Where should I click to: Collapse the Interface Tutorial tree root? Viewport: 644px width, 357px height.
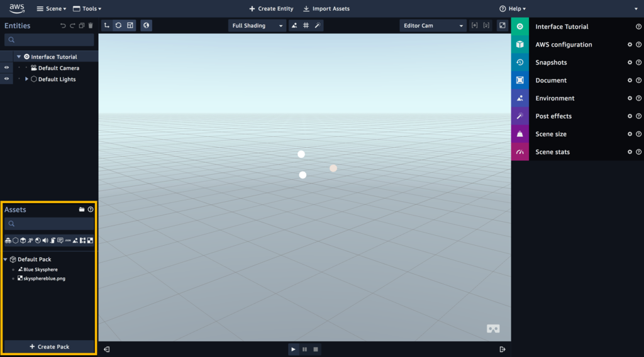[x=19, y=57]
